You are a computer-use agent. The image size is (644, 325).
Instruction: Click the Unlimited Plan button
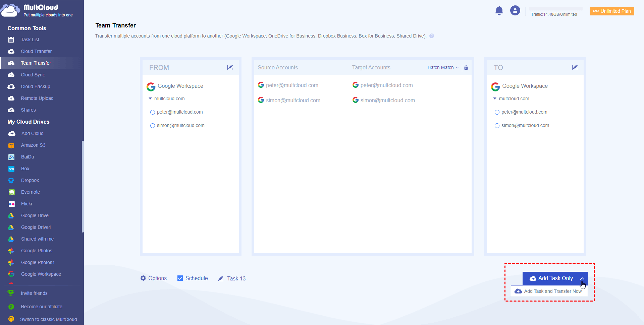click(612, 11)
